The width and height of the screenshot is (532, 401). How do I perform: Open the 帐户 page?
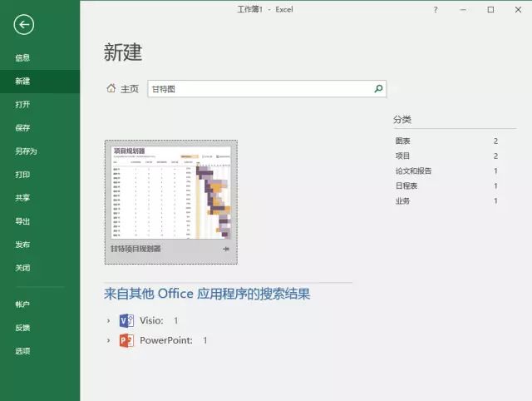[40, 304]
